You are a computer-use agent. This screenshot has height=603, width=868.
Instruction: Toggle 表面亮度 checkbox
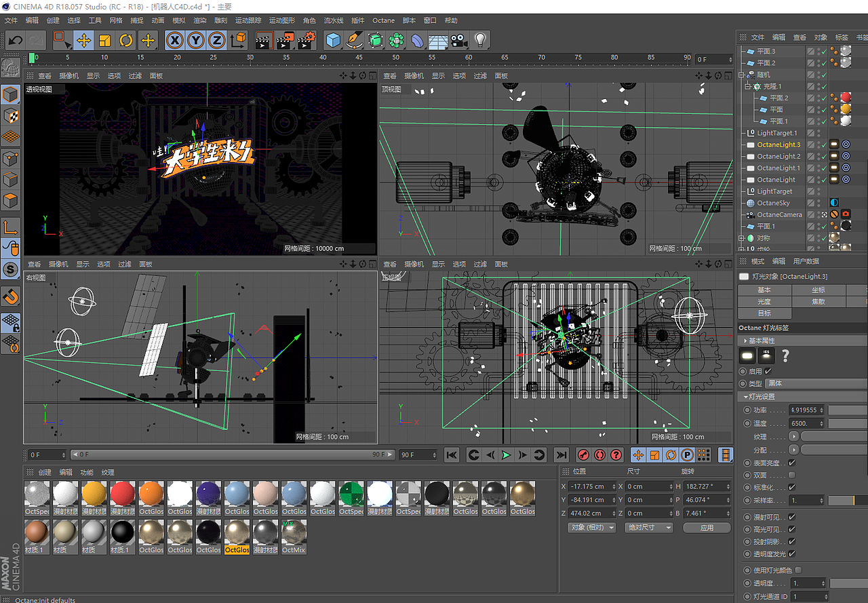coord(792,463)
